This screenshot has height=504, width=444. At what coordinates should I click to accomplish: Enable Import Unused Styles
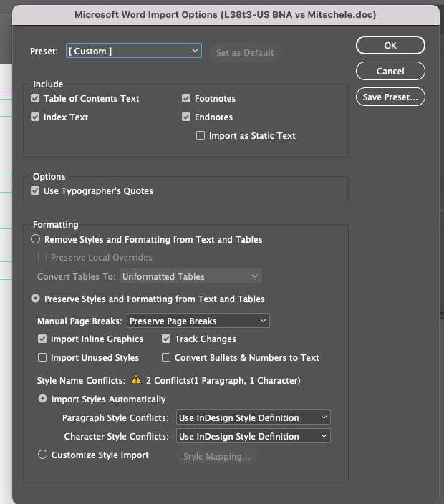[x=42, y=357]
